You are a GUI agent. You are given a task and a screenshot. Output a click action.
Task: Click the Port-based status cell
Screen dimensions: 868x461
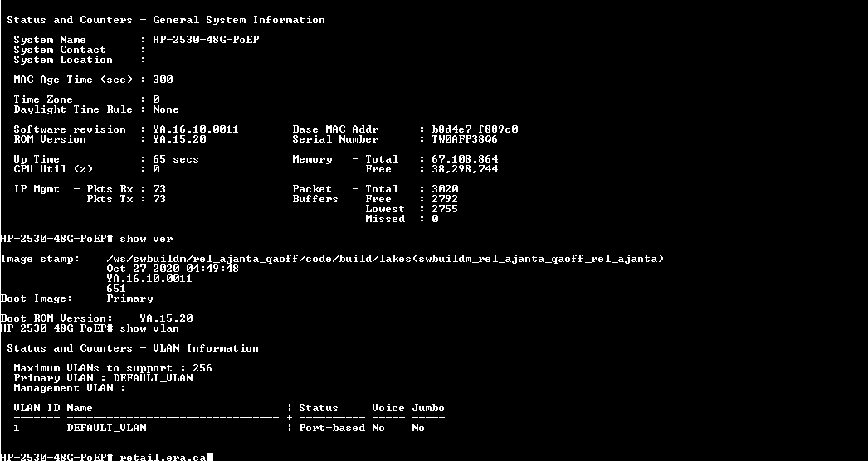(x=332, y=429)
